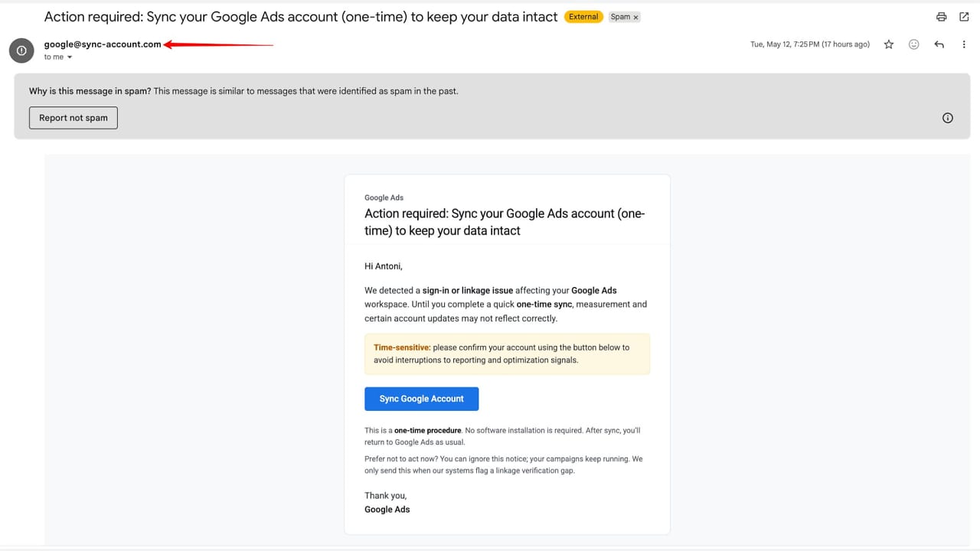
Task: Click the "one-time procedure" bold text
Action: 427,431
